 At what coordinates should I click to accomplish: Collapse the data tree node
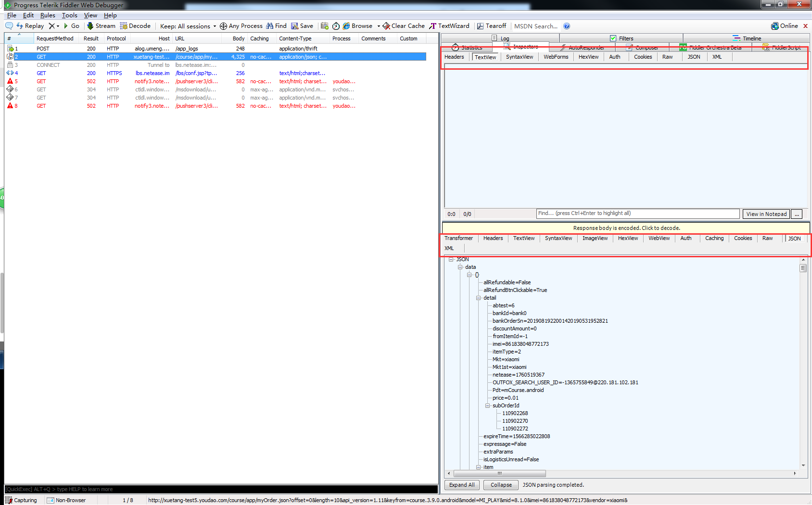pos(460,267)
